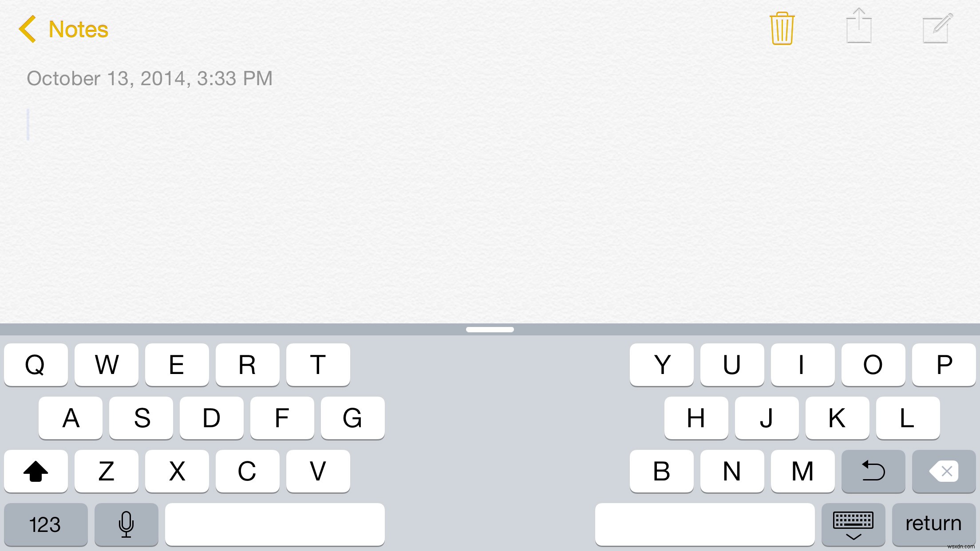Tap the return key icon
Viewport: 980px width, 551px height.
[x=934, y=523]
